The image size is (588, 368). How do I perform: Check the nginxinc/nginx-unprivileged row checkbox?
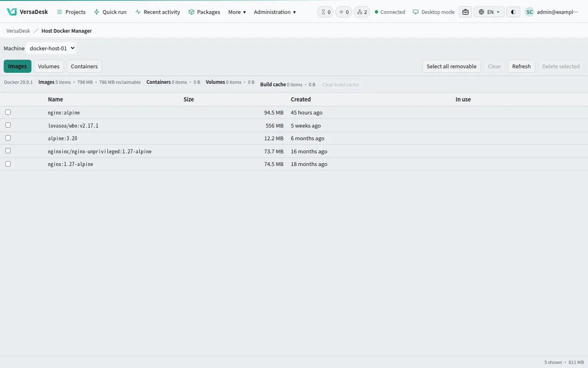(x=8, y=151)
